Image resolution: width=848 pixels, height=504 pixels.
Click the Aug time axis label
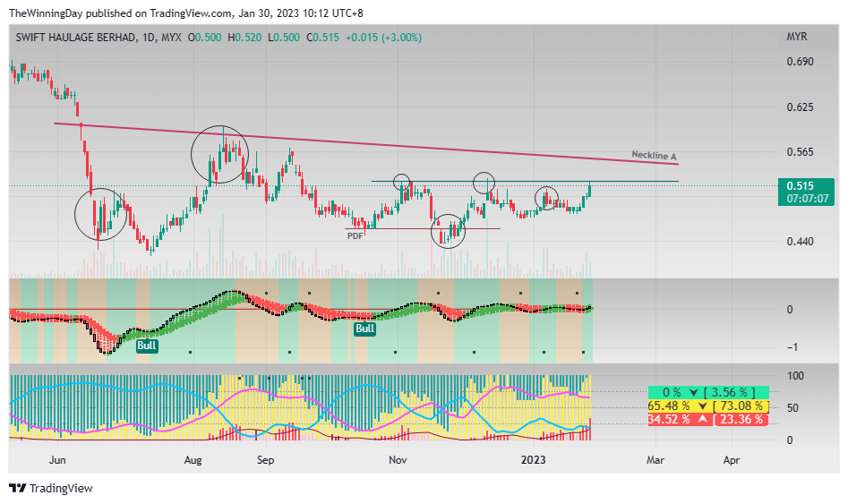[x=193, y=460]
